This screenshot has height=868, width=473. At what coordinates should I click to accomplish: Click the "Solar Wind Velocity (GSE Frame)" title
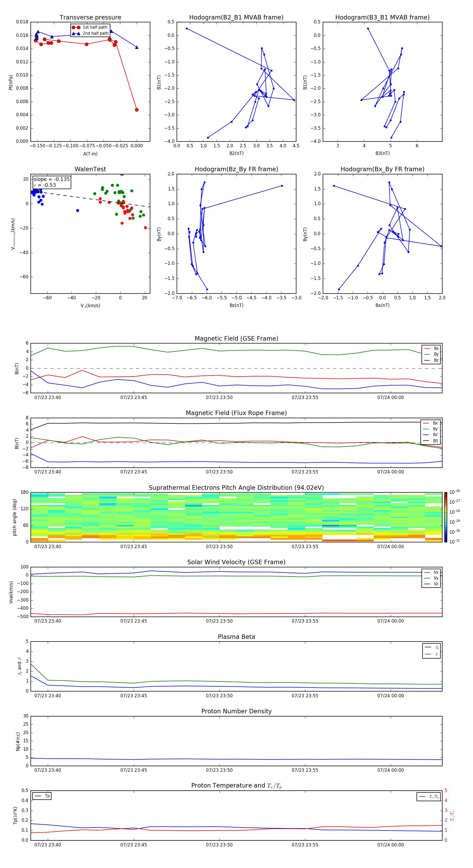pyautogui.click(x=236, y=562)
